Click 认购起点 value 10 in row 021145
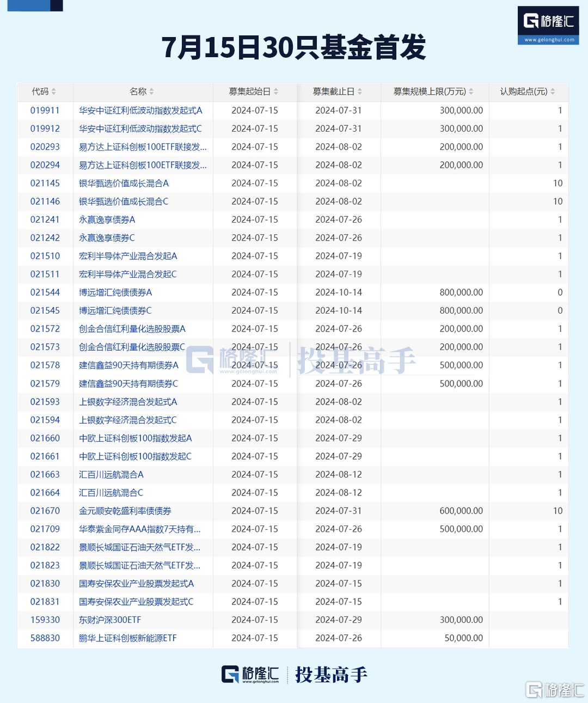Image resolution: width=588 pixels, height=703 pixels. pyautogui.click(x=558, y=184)
